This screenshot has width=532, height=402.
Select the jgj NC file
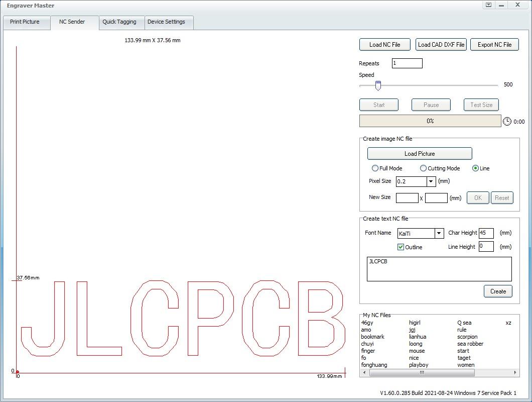pos(412,330)
